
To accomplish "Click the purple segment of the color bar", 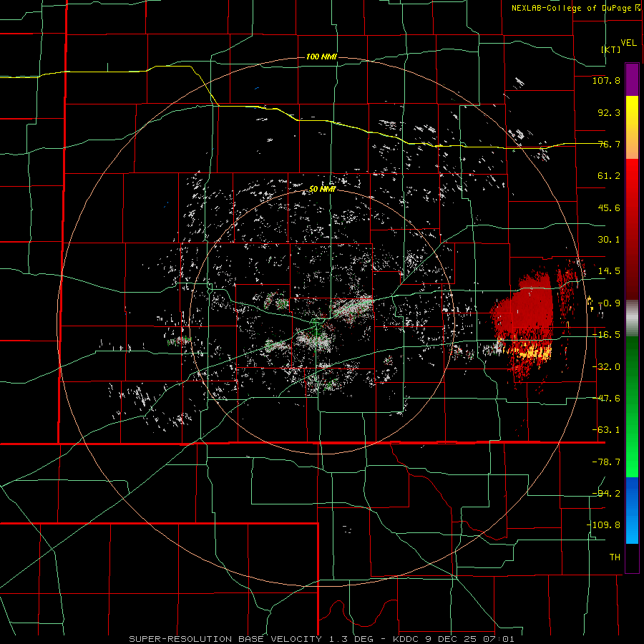I will (x=632, y=79).
